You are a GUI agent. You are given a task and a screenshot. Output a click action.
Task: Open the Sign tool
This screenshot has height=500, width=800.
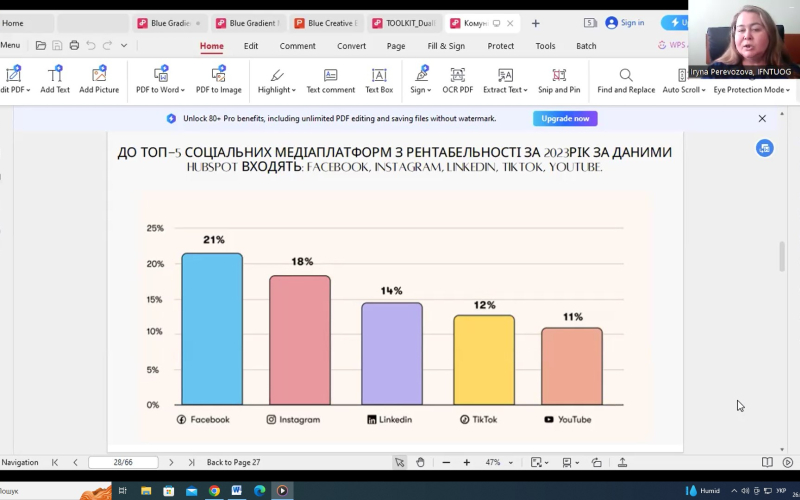pos(421,80)
